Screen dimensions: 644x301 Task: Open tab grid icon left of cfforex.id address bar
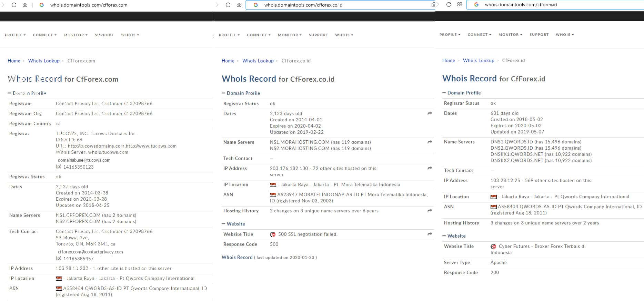click(x=460, y=4)
